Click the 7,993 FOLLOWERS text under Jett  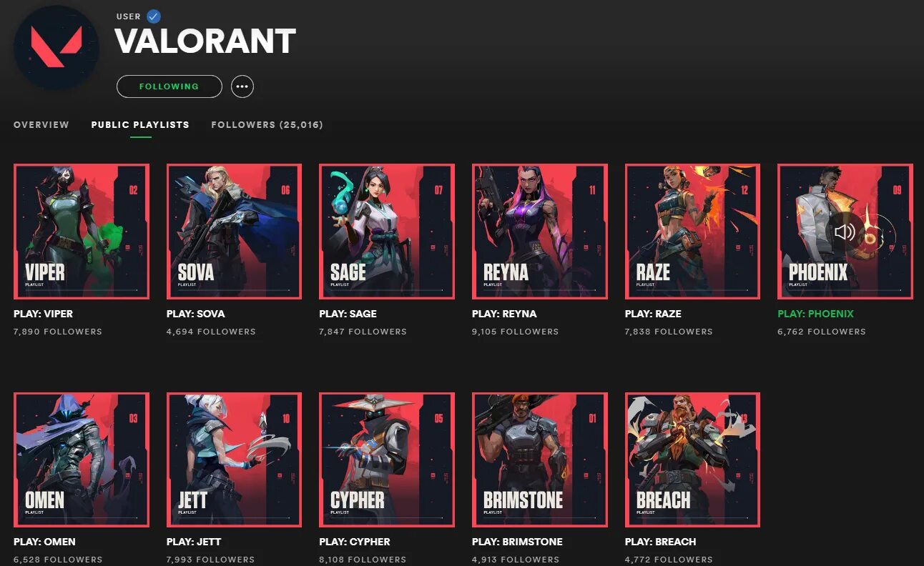[211, 560]
